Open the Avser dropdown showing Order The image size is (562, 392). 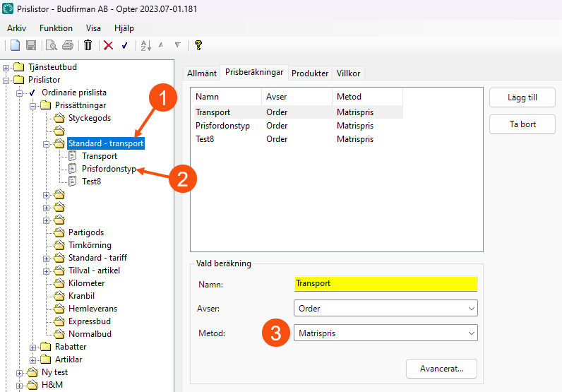(385, 308)
